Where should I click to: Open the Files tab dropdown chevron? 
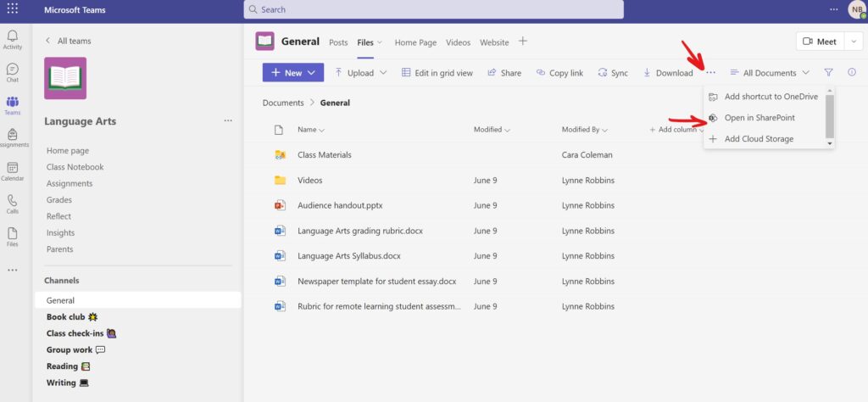(x=379, y=42)
